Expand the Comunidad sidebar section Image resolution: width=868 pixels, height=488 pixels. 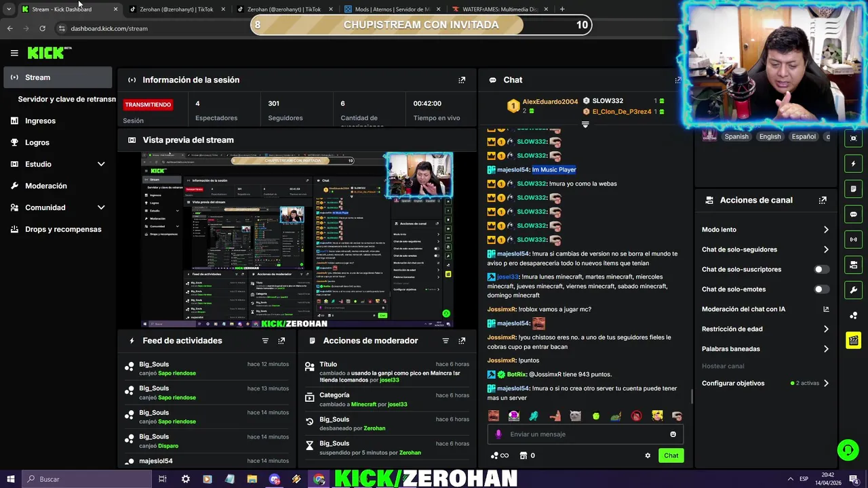pyautogui.click(x=101, y=207)
